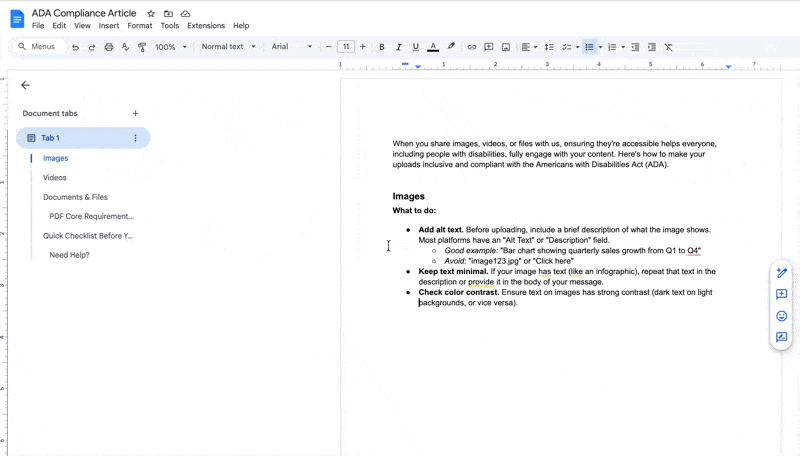The image size is (800, 456).
Task: Open the Extensions menu
Action: coord(206,26)
